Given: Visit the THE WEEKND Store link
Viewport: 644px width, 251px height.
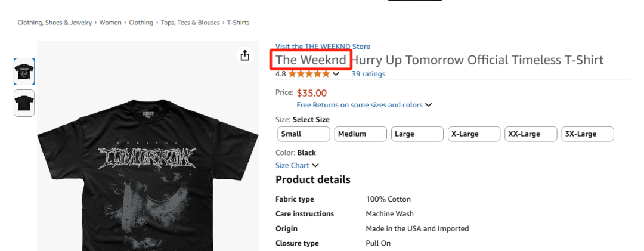Looking at the screenshot, I should (323, 47).
